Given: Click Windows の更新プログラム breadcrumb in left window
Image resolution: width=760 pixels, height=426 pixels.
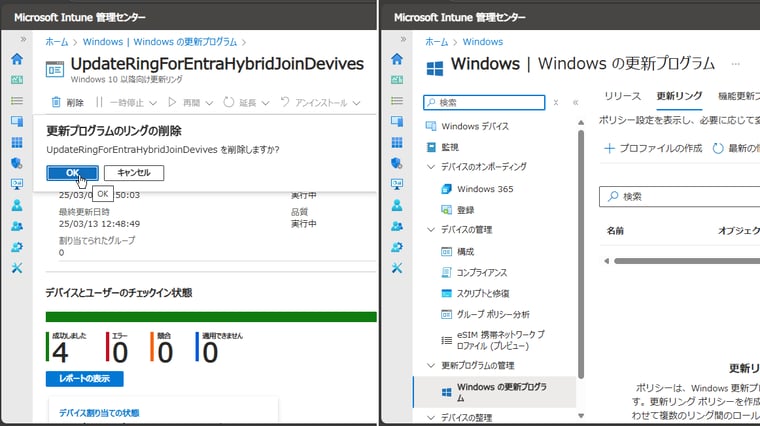Looking at the screenshot, I should pos(160,42).
